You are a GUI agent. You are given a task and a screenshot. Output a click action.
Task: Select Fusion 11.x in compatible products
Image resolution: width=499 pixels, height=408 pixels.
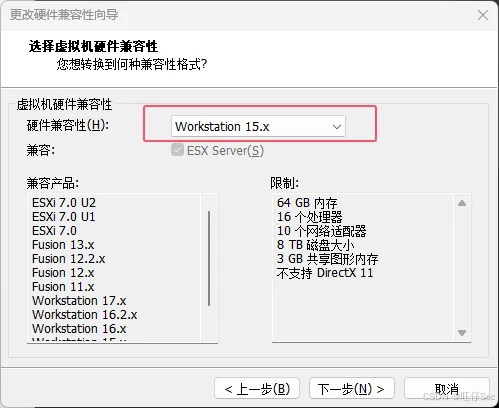point(63,287)
